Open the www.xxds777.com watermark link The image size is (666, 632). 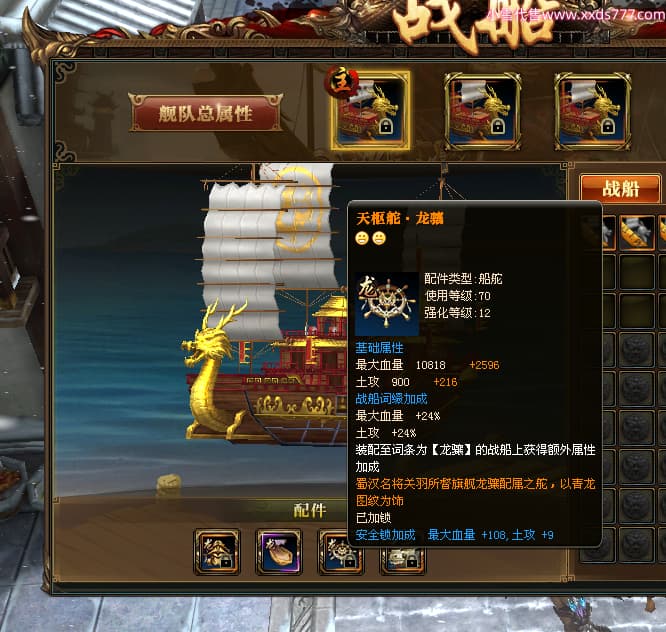pyautogui.click(x=602, y=15)
